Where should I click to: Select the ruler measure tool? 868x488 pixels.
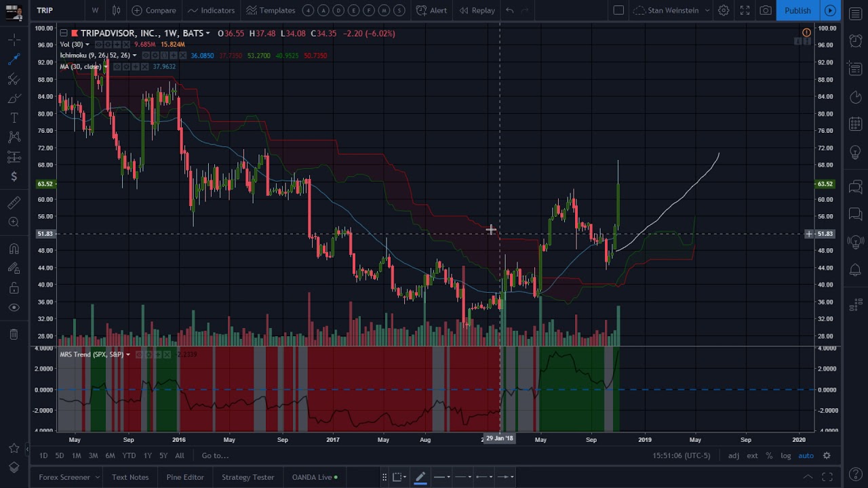click(14, 203)
